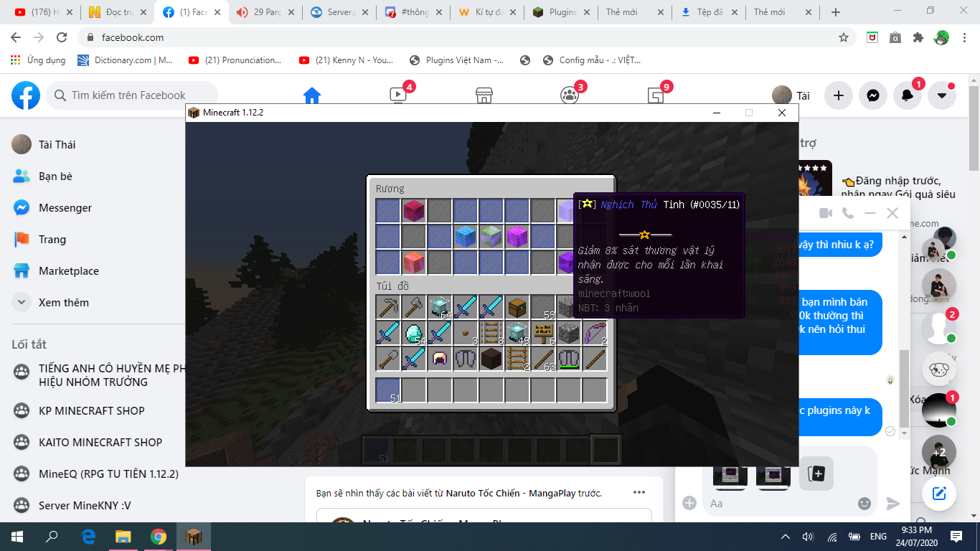Select the pickaxe in the Minecraft inventory

(388, 307)
